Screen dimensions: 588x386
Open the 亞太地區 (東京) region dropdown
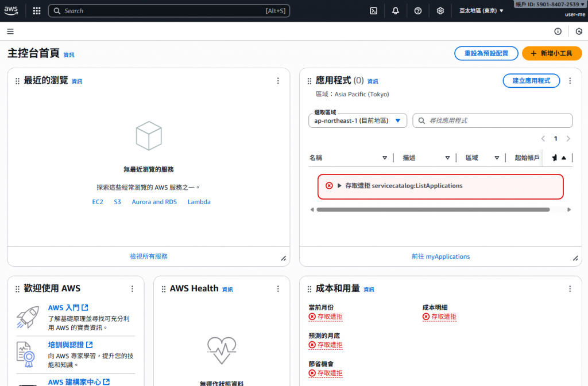coord(481,11)
